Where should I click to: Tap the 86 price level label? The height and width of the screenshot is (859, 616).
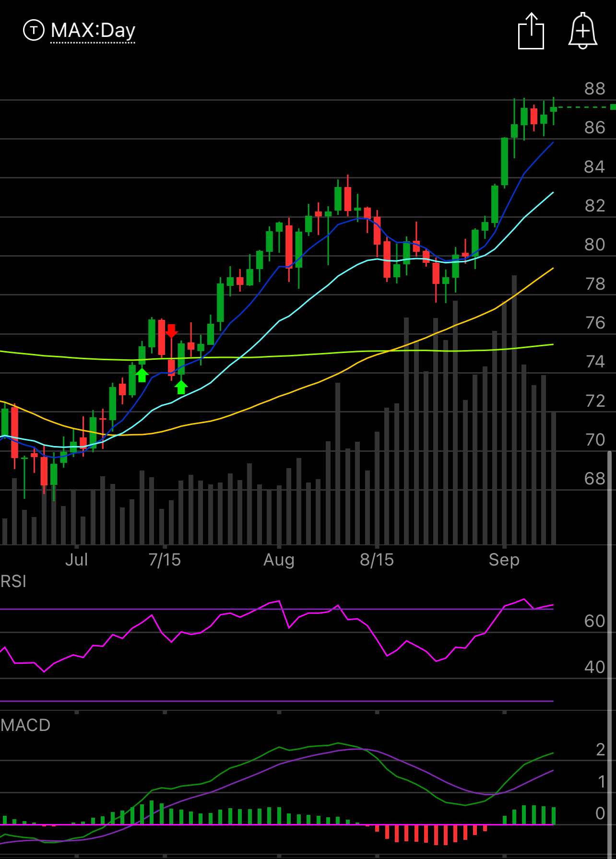pyautogui.click(x=595, y=128)
